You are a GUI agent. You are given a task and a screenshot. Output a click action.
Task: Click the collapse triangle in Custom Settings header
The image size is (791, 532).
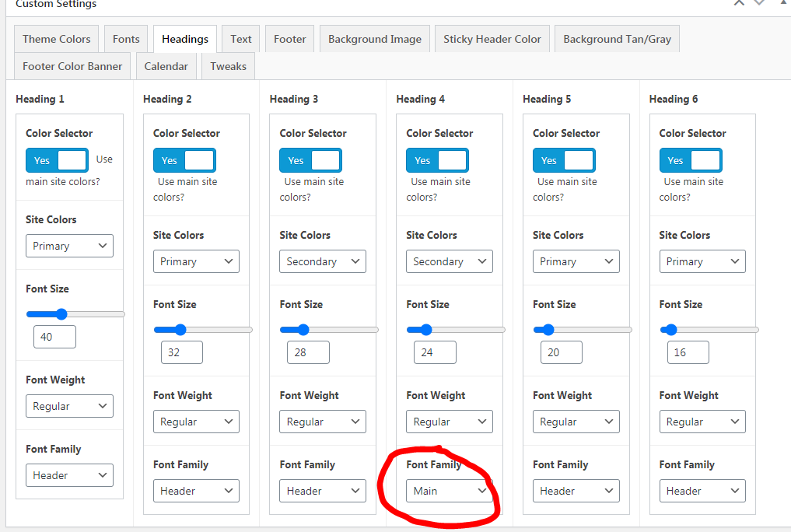pyautogui.click(x=784, y=2)
